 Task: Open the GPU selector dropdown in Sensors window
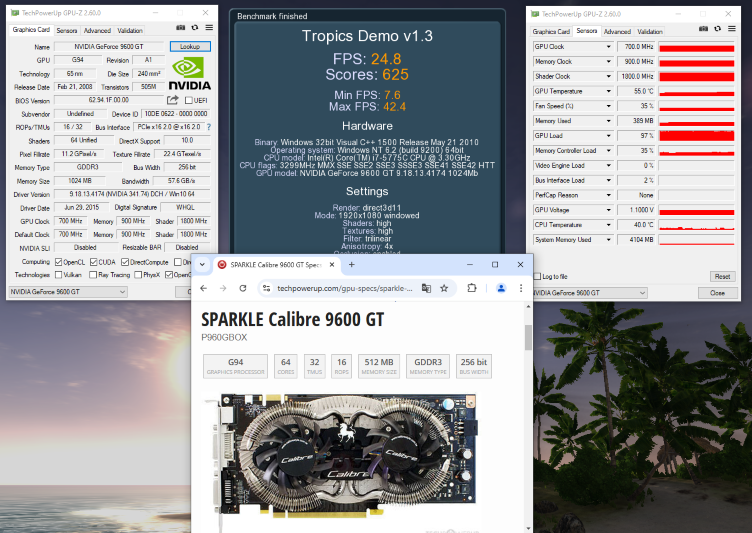click(589, 293)
